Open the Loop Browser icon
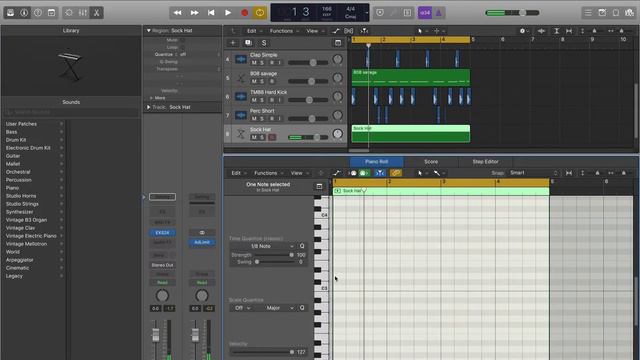Screen dimensions: 640x360 (x=616, y=13)
